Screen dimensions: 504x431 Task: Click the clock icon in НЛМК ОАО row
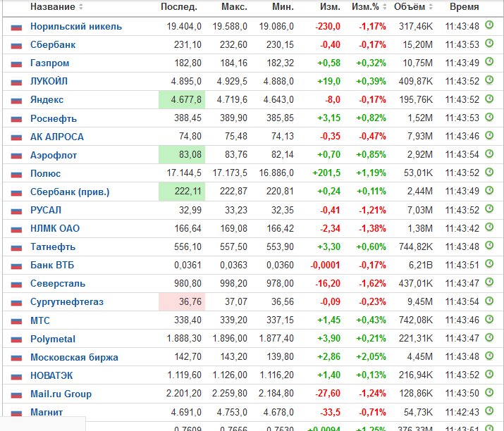(x=489, y=227)
